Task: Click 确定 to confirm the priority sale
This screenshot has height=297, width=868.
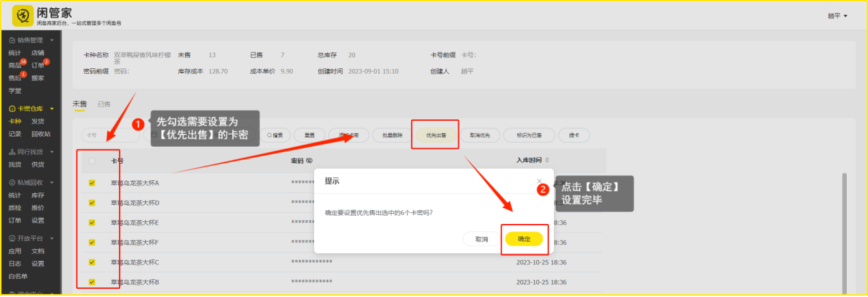Action: tap(524, 239)
